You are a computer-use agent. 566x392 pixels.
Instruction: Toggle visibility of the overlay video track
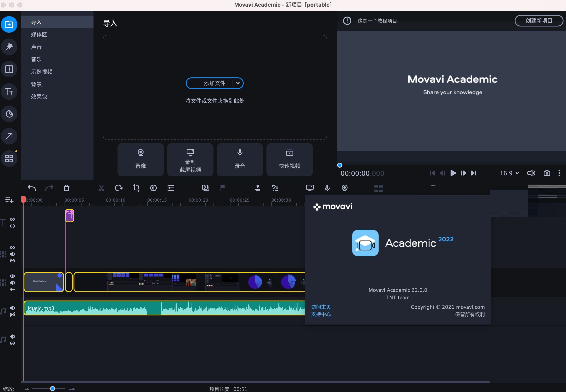coord(12,248)
